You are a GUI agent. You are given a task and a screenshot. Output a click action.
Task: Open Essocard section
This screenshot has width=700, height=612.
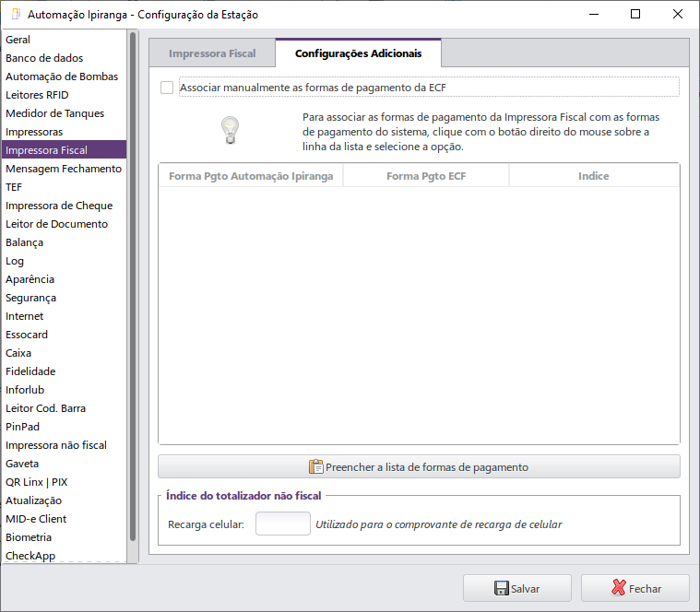pyautogui.click(x=64, y=335)
